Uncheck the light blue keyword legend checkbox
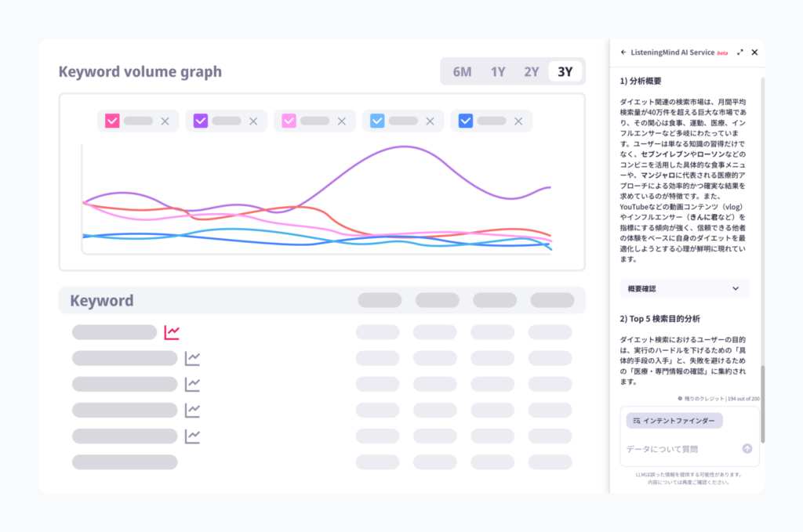Viewport: 803px width, 532px height. point(377,121)
